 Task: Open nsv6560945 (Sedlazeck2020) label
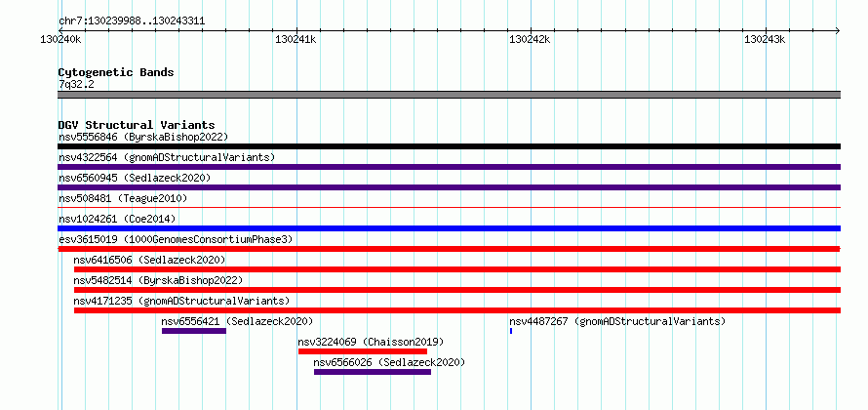pos(135,178)
